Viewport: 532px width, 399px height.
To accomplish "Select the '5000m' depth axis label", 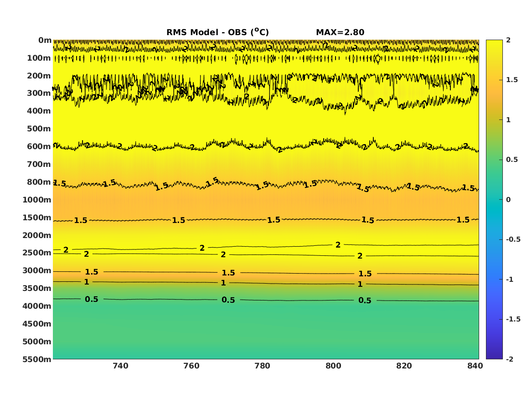I will [x=37, y=342].
